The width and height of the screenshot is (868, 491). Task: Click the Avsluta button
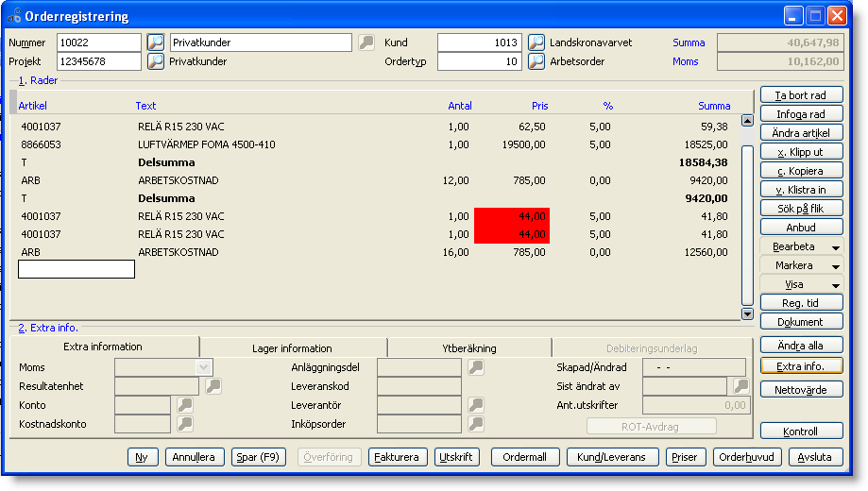(x=815, y=457)
